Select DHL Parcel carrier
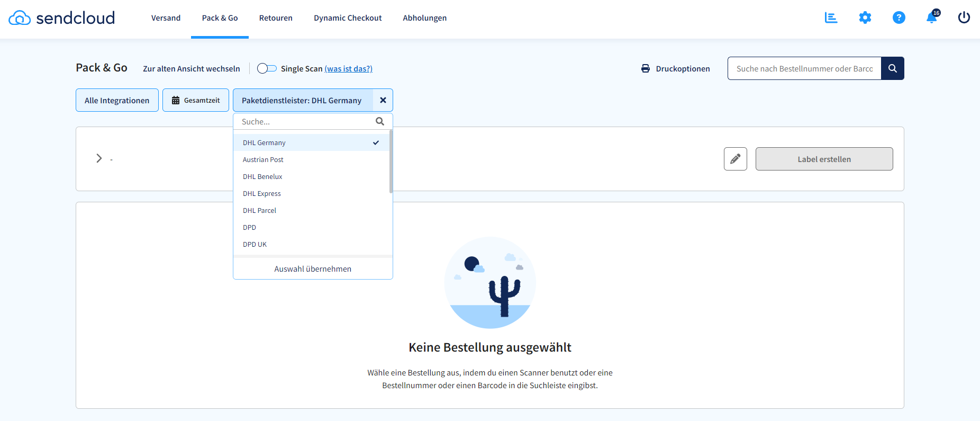 point(312,210)
